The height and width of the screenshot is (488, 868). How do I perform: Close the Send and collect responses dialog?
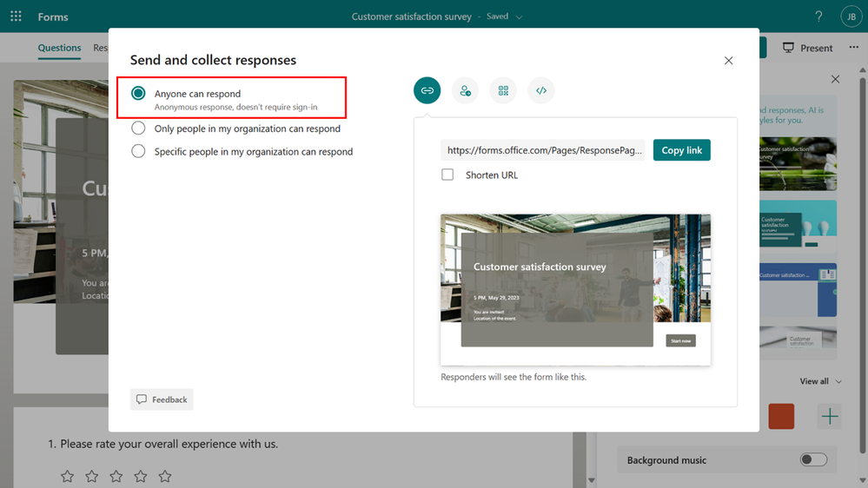(728, 61)
